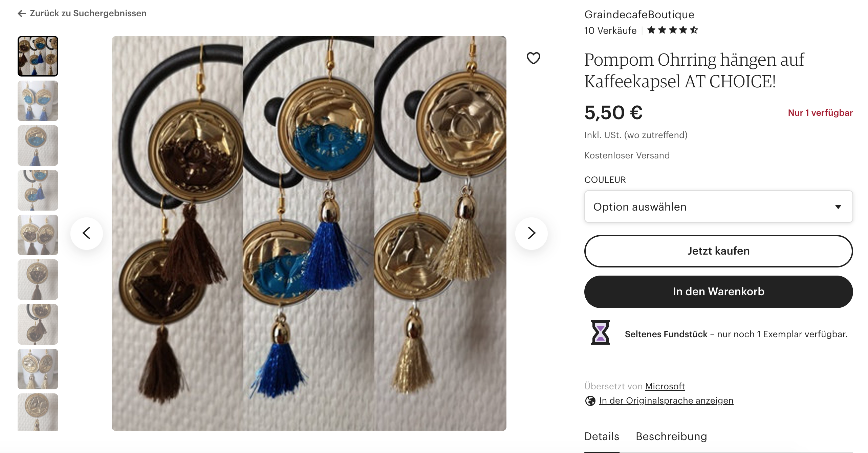Open GraindecafeBoutique shop page
The width and height of the screenshot is (868, 453).
coord(639,15)
